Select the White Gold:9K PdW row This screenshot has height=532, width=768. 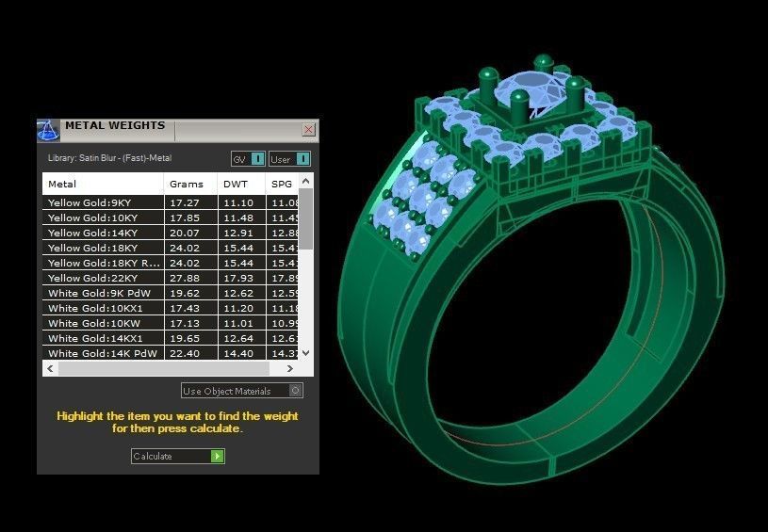171,293
